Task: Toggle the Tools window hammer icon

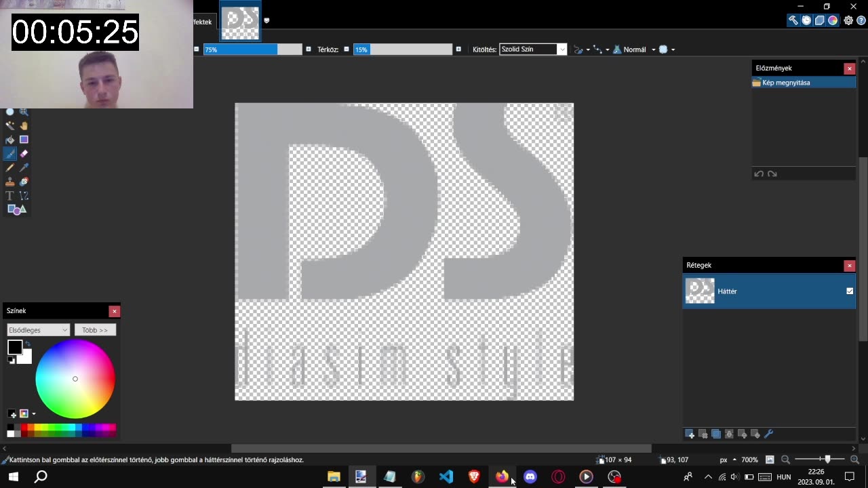Action: 793,20
